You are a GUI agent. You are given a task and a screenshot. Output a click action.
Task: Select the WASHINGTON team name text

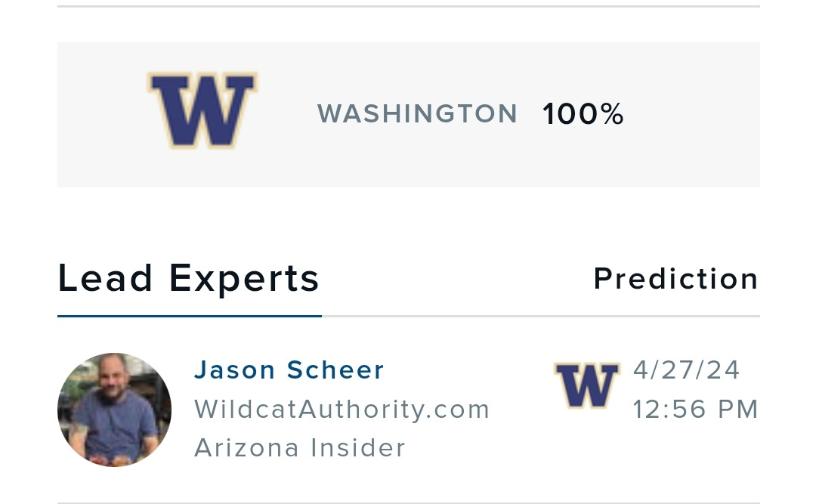418,113
